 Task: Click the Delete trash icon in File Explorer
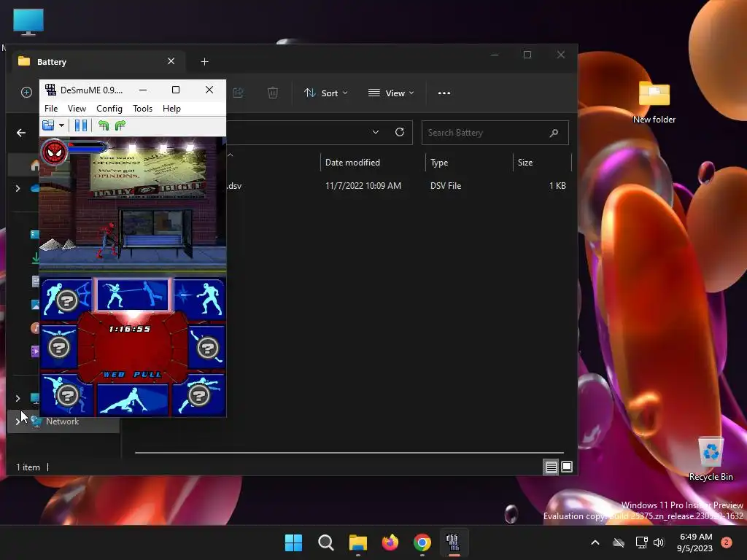[273, 93]
